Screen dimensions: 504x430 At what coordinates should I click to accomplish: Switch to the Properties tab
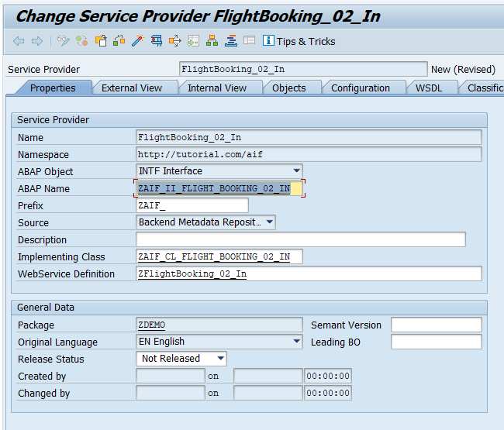pos(53,88)
